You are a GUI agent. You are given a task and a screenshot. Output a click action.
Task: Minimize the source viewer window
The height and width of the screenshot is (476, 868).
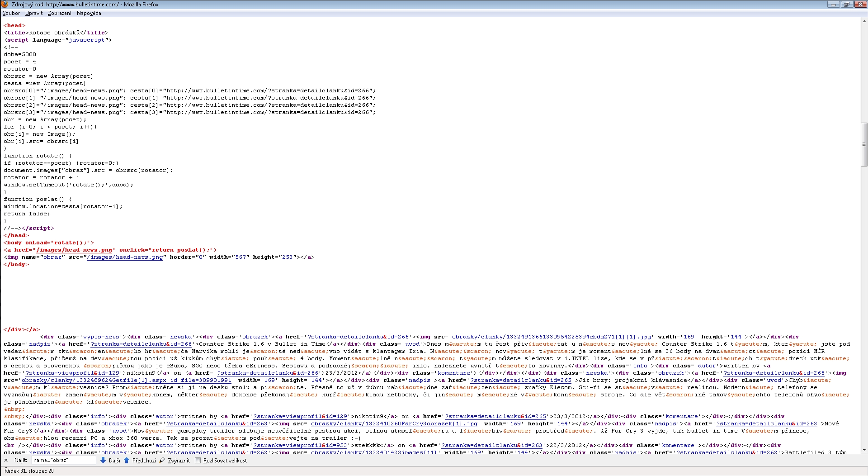tap(833, 4)
